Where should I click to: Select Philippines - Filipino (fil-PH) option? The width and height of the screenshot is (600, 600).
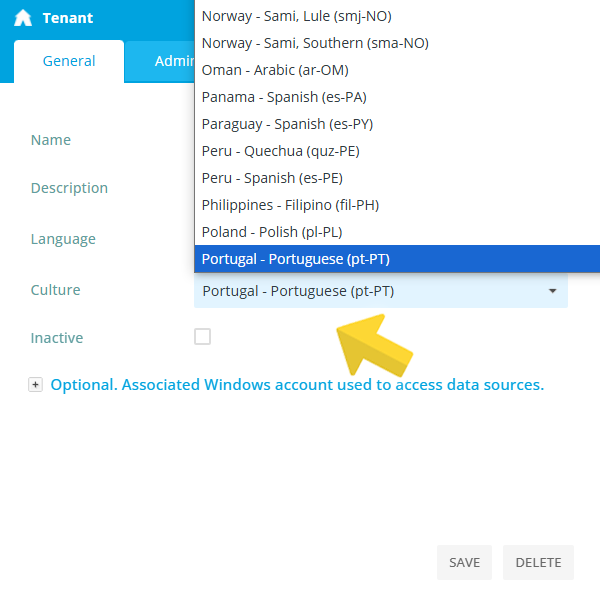pos(397,205)
